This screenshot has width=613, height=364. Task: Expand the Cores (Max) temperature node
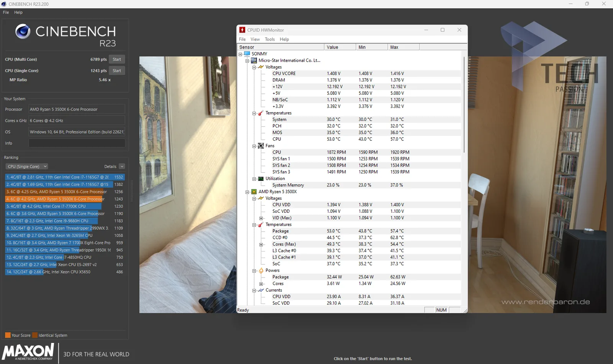(261, 245)
